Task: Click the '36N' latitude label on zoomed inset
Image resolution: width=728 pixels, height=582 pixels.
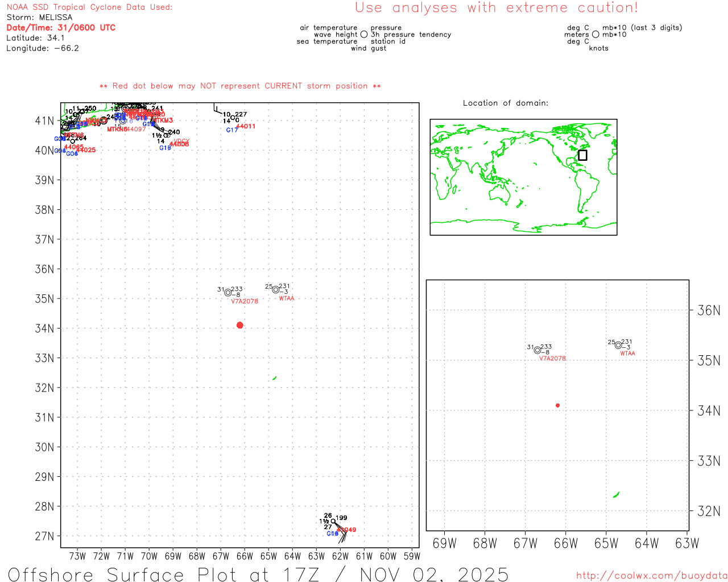Action: click(709, 310)
